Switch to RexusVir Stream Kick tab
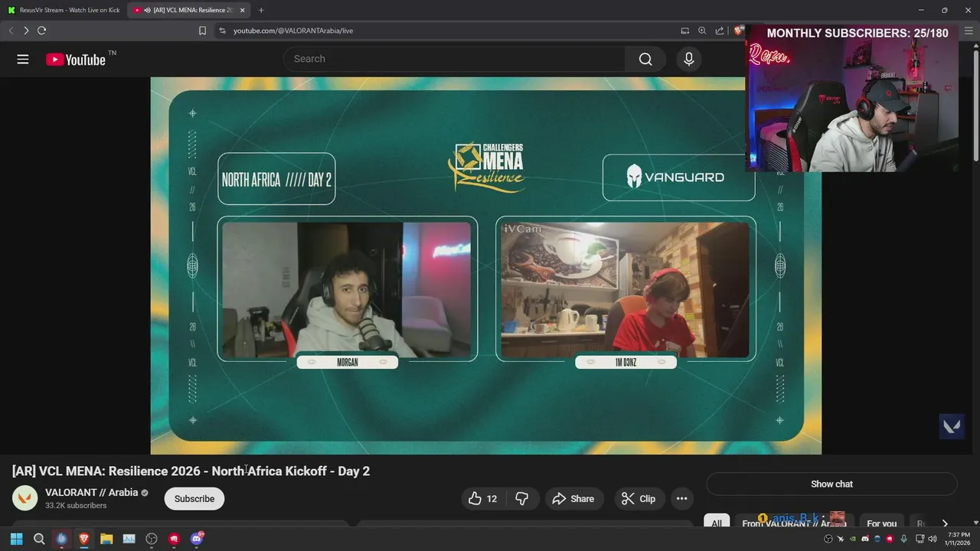This screenshot has width=980, height=551. tap(64, 10)
